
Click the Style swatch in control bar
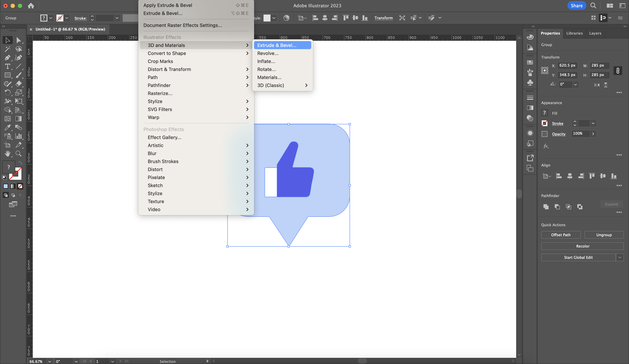click(267, 18)
